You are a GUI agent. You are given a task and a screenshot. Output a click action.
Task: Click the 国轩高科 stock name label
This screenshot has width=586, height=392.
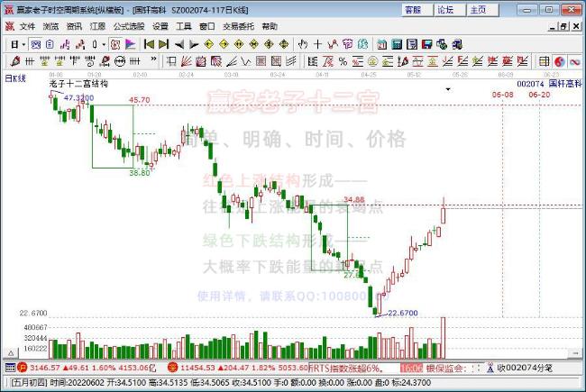(x=565, y=84)
